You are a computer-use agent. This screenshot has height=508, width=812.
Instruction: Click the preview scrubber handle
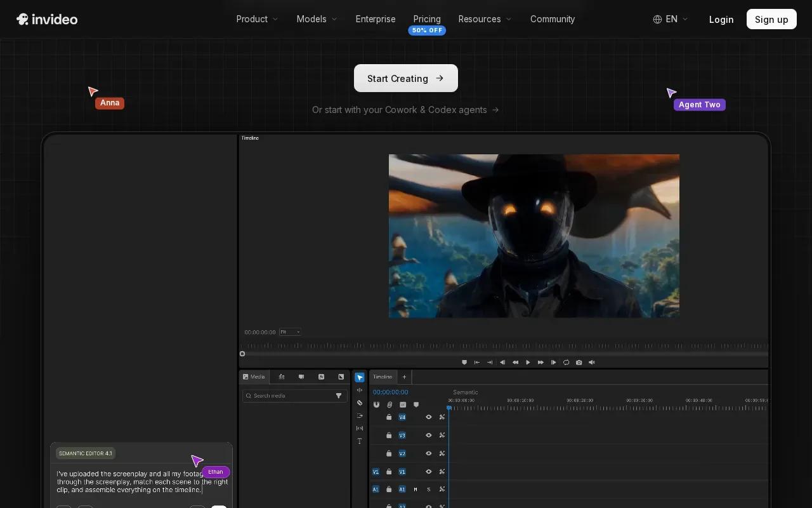(242, 354)
